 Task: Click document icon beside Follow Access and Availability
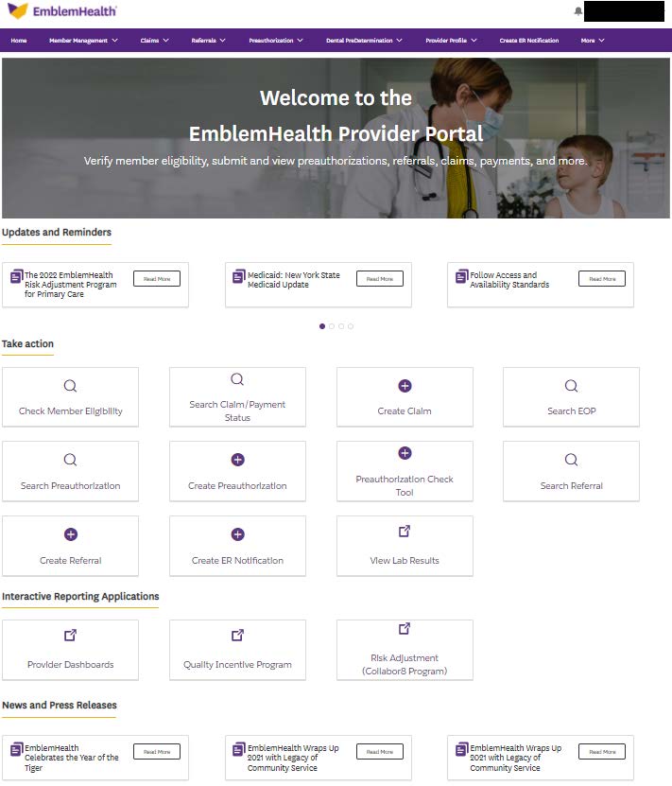pyautogui.click(x=461, y=276)
